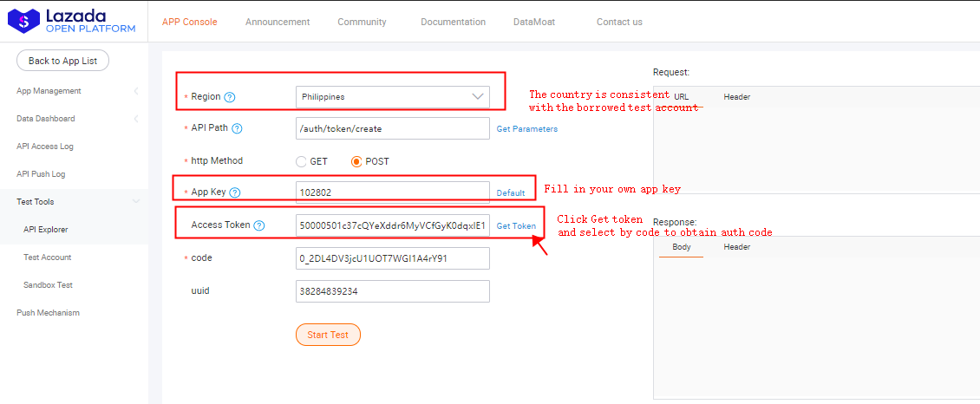Select the POST http method

pyautogui.click(x=356, y=161)
